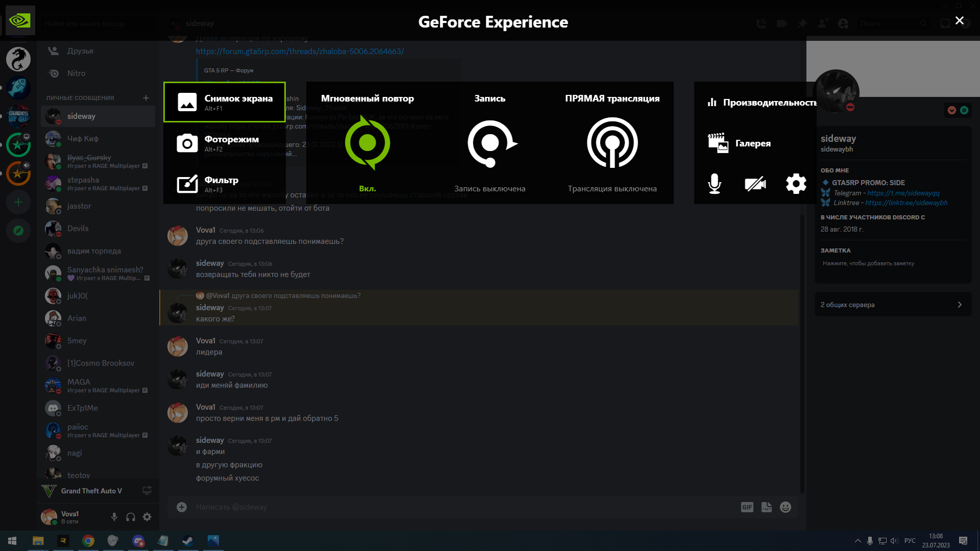Image resolution: width=980 pixels, height=551 pixels.
Task: Open ПРЯМАЯ трансляция broadcast control
Action: tap(612, 143)
